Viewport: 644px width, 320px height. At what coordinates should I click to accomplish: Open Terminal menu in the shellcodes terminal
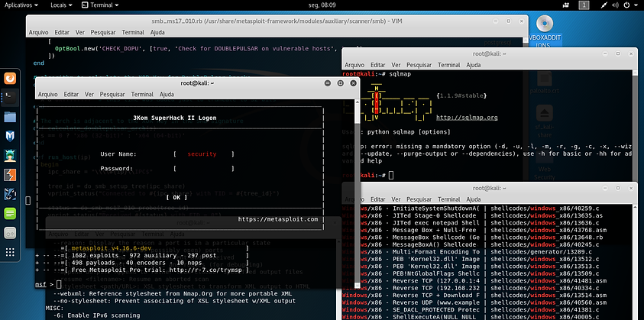449,199
